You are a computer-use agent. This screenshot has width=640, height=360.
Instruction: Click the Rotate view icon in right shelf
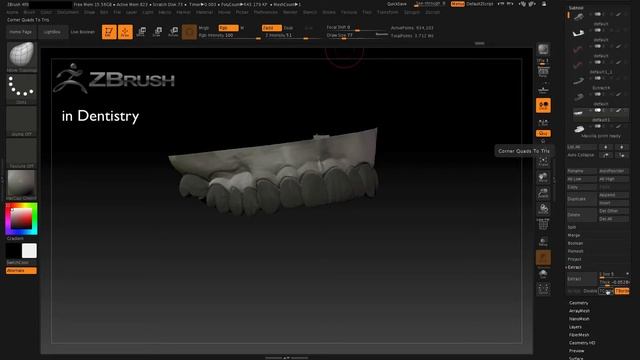coord(543,209)
